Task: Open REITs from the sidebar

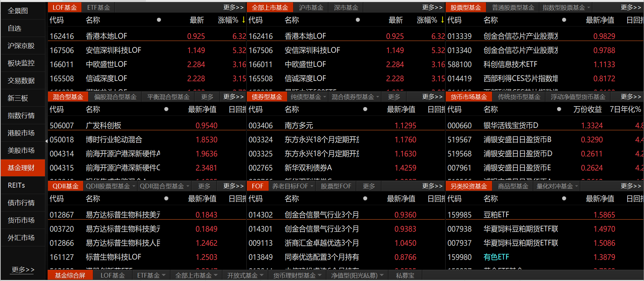Action: click(23, 185)
